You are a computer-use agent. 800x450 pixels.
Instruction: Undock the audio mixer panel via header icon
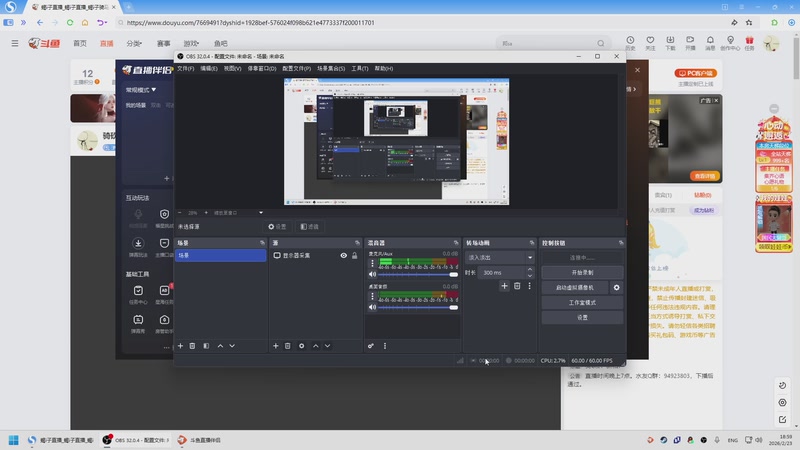(456, 243)
